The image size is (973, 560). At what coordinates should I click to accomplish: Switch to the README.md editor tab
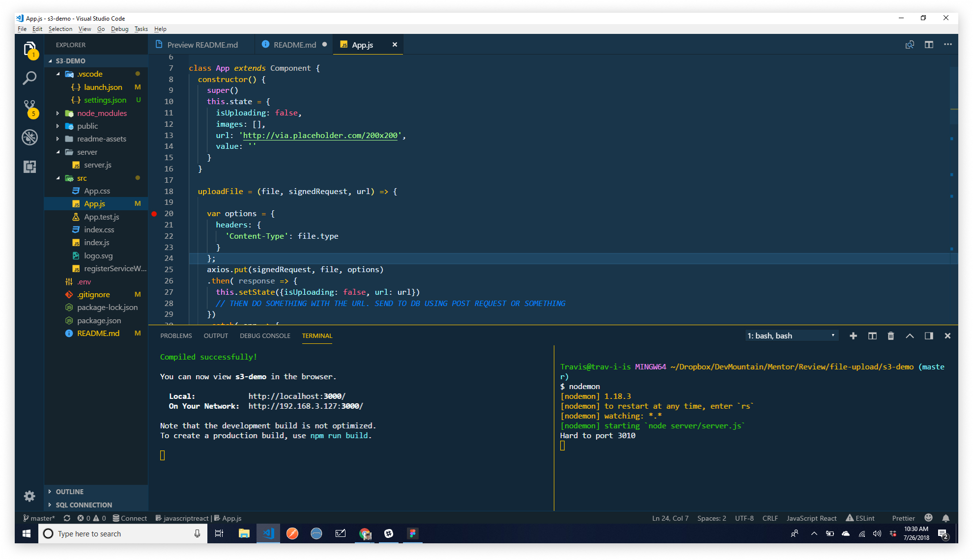pyautogui.click(x=294, y=45)
